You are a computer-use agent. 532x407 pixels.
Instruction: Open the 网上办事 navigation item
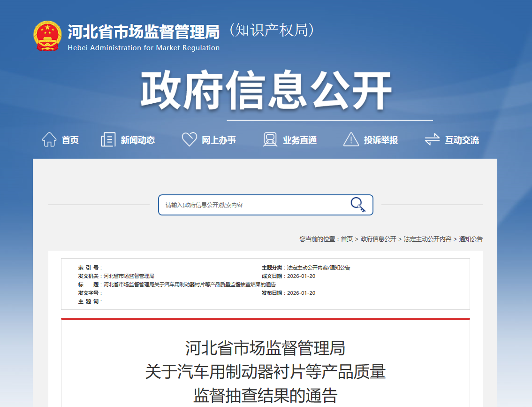coord(219,140)
